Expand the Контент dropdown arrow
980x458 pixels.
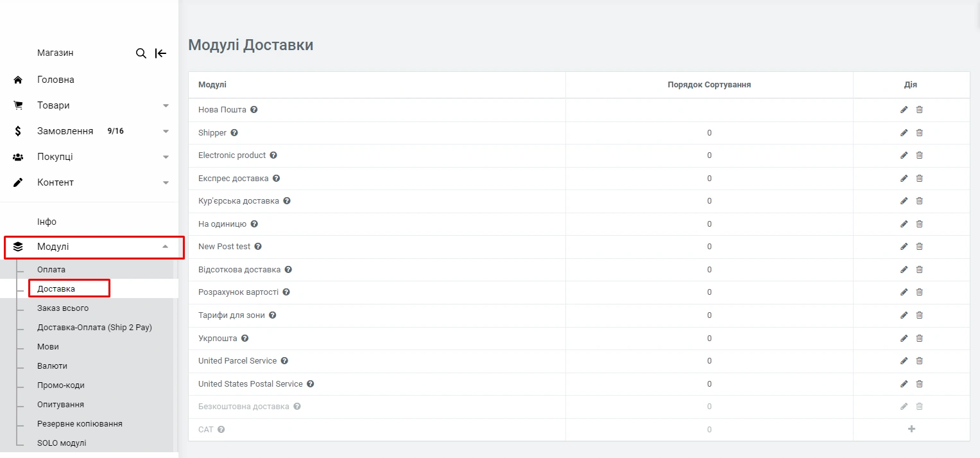(166, 182)
